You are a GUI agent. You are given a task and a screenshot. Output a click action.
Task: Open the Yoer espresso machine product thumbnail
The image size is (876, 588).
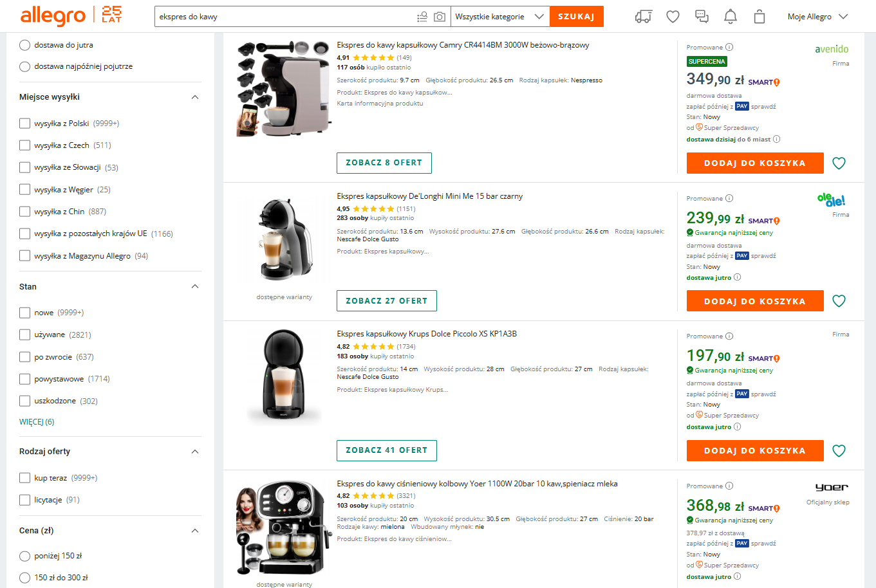click(284, 529)
